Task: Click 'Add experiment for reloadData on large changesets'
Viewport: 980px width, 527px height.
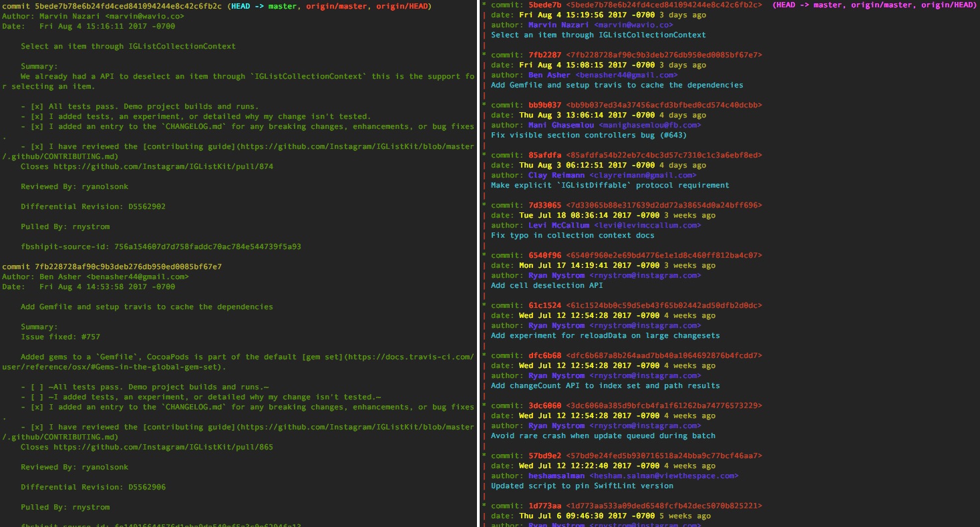Action: click(605, 335)
